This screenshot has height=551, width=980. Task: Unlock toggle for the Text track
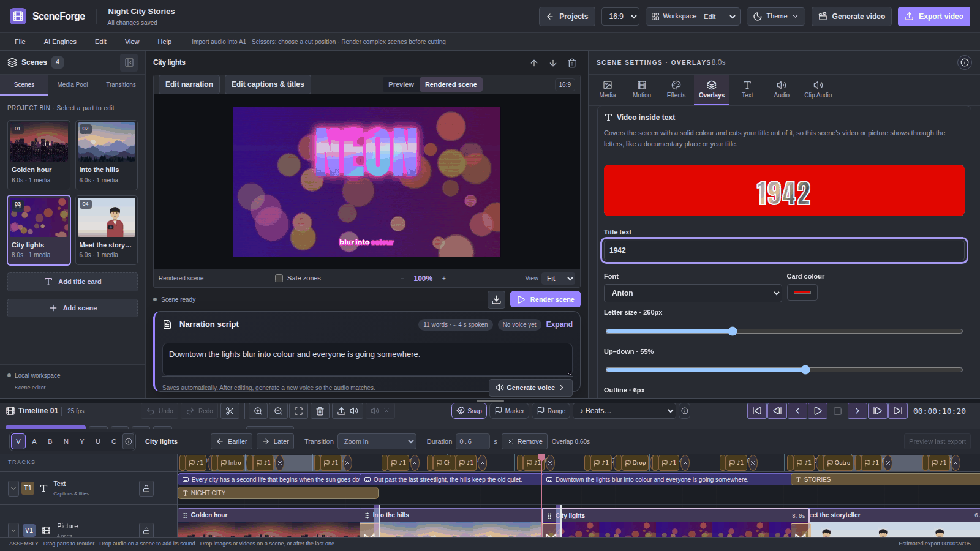(146, 489)
